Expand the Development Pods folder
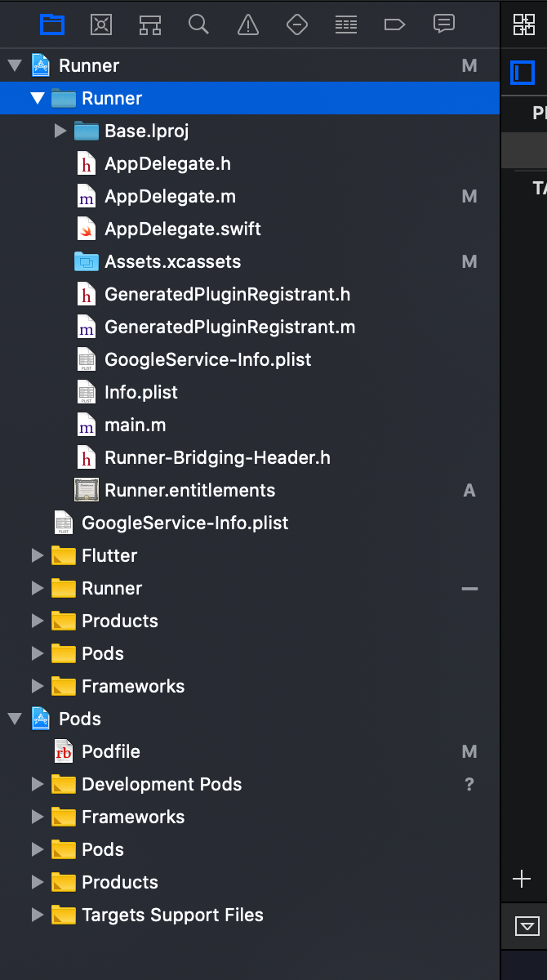The height and width of the screenshot is (980, 547). [37, 784]
